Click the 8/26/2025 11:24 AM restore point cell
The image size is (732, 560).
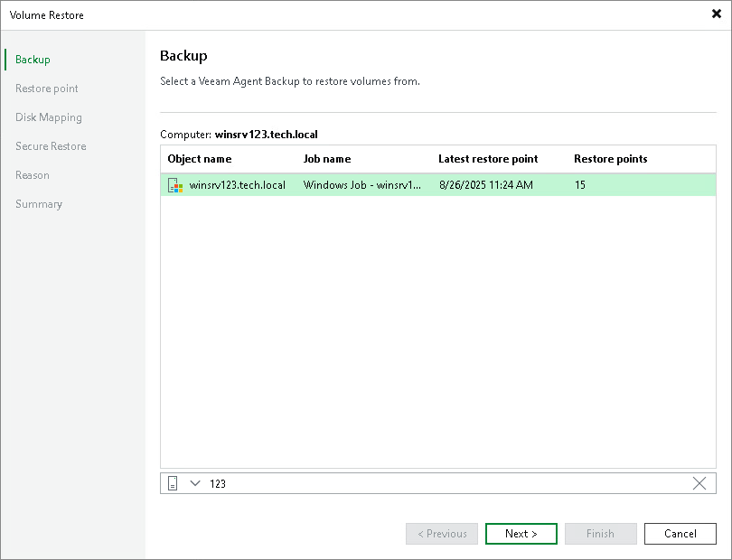pos(486,185)
